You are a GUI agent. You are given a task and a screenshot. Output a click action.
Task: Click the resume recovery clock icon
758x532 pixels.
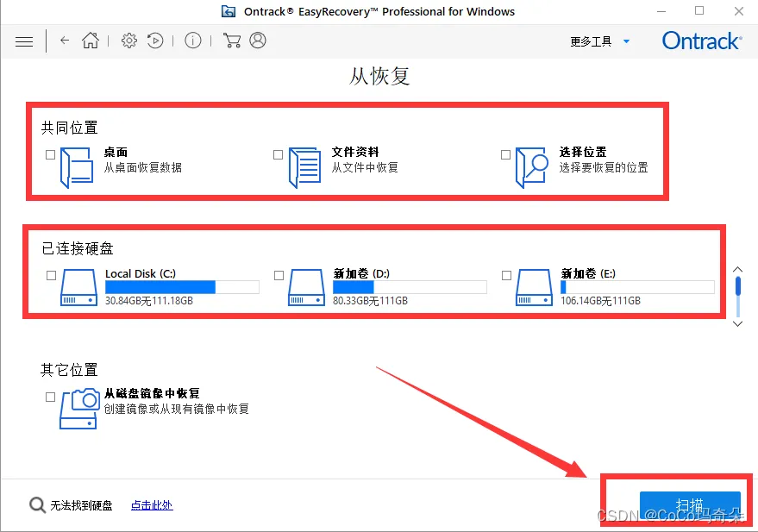click(x=154, y=41)
